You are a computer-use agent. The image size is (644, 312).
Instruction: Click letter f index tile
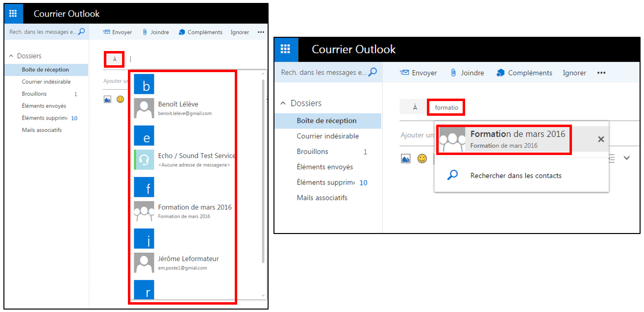(144, 187)
